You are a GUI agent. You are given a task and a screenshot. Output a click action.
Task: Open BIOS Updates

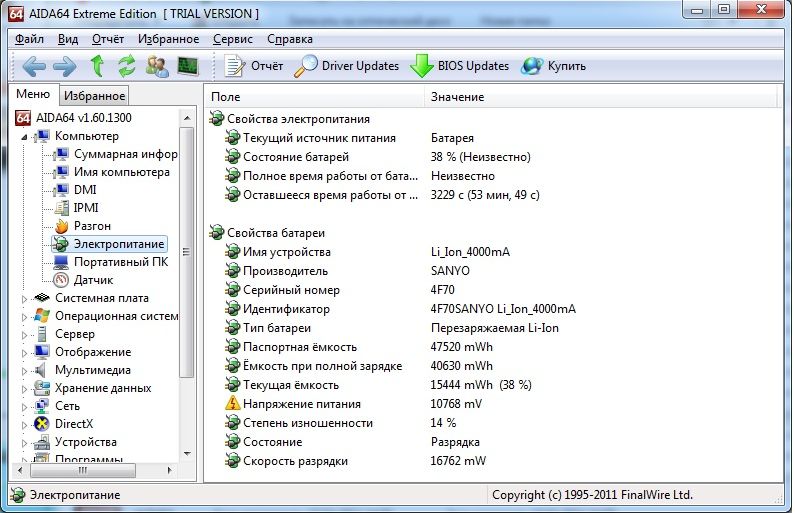pyautogui.click(x=460, y=66)
